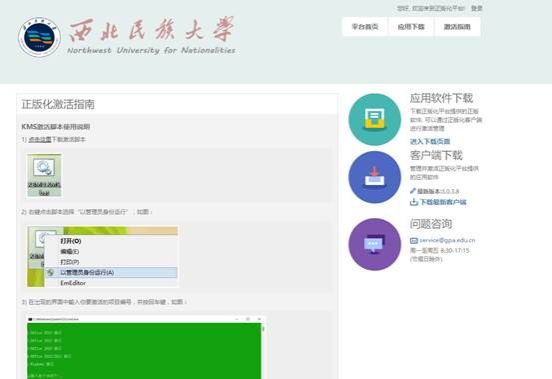Click the service@gpa.edu.cn email link
The height and width of the screenshot is (379, 552).
click(447, 240)
